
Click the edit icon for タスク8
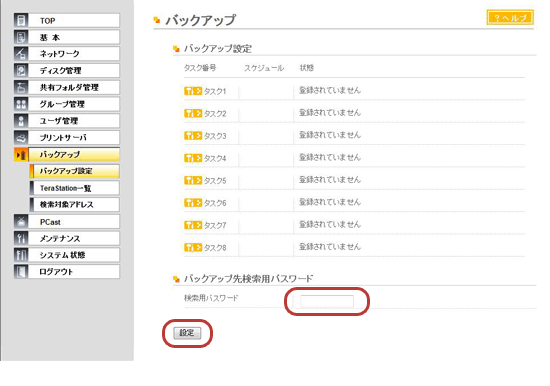(193, 248)
